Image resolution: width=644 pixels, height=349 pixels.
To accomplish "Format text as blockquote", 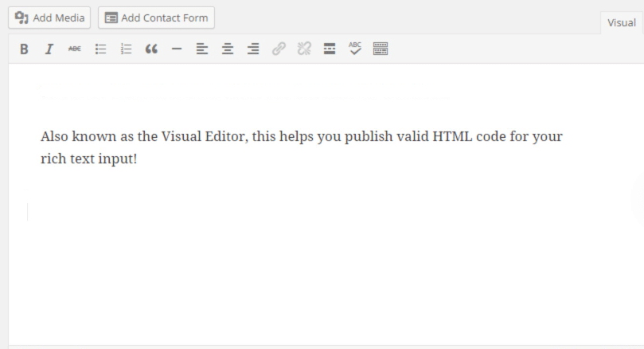I will point(151,49).
